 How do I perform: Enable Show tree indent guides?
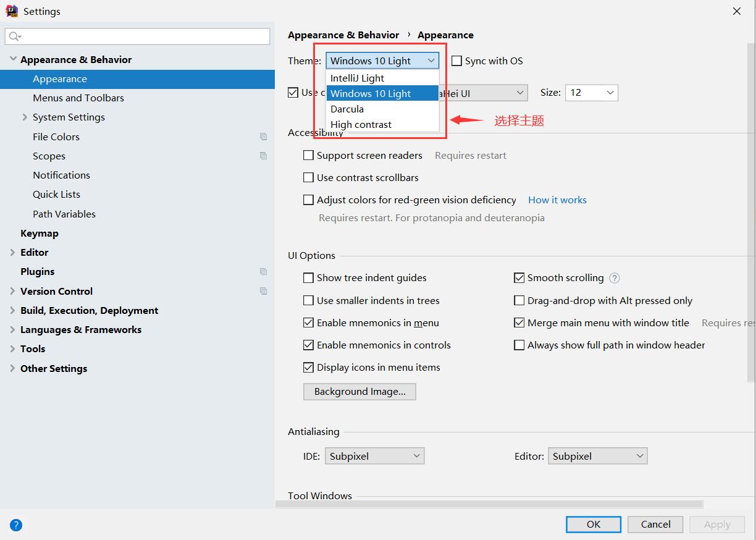[308, 278]
